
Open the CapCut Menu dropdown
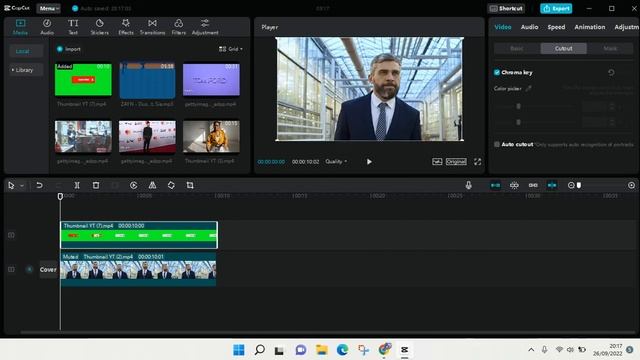49,8
